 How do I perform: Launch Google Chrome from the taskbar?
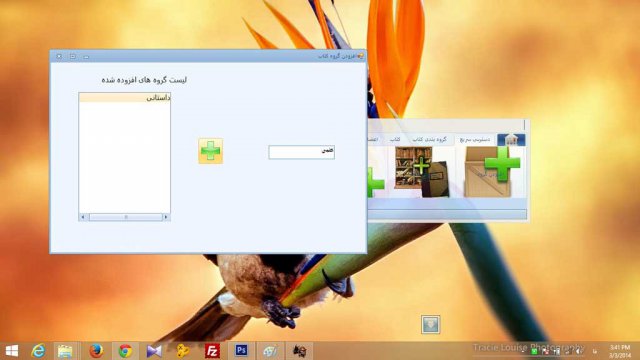coord(125,351)
